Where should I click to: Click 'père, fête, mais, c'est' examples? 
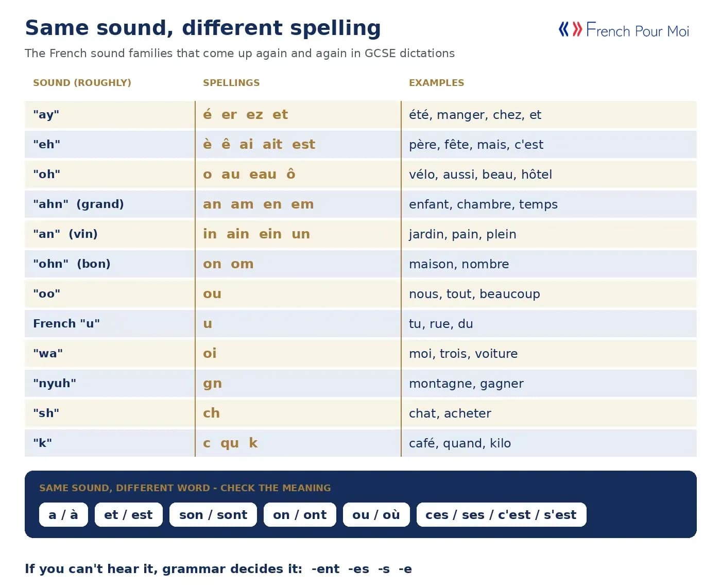(476, 145)
